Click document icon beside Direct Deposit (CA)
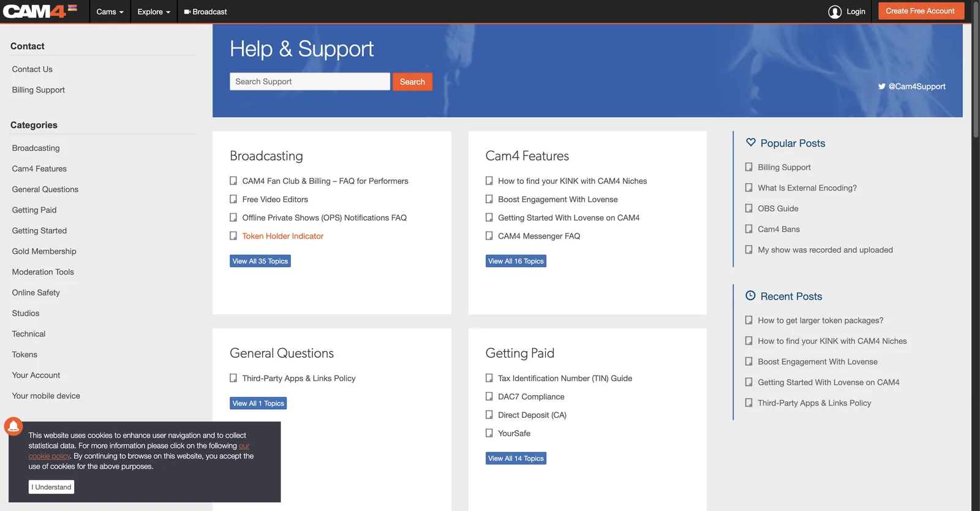Screen dimensions: 980x511 tap(489, 415)
